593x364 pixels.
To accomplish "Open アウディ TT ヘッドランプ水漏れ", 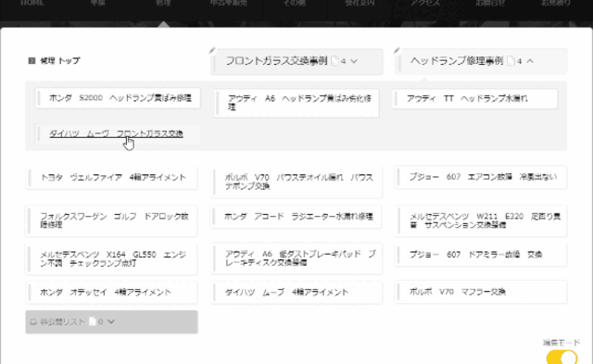I will click(475, 99).
